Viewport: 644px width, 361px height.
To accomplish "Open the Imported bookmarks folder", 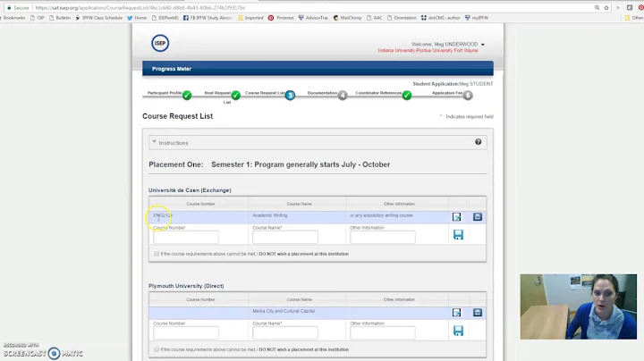I will [250, 18].
